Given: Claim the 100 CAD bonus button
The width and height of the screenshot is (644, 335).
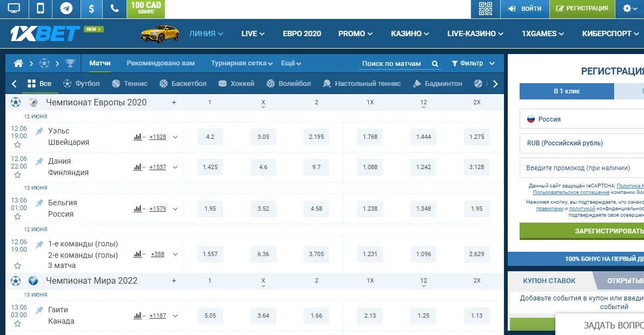Looking at the screenshot, I should 146,9.
